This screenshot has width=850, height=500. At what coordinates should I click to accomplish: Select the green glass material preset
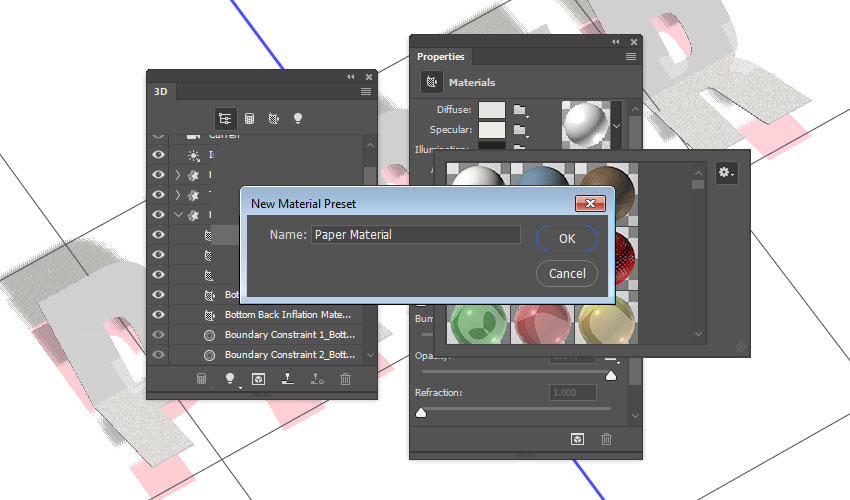[478, 324]
